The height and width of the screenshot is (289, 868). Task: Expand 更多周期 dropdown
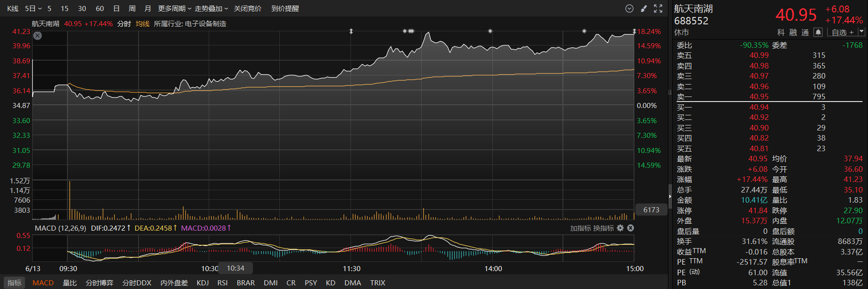point(175,9)
